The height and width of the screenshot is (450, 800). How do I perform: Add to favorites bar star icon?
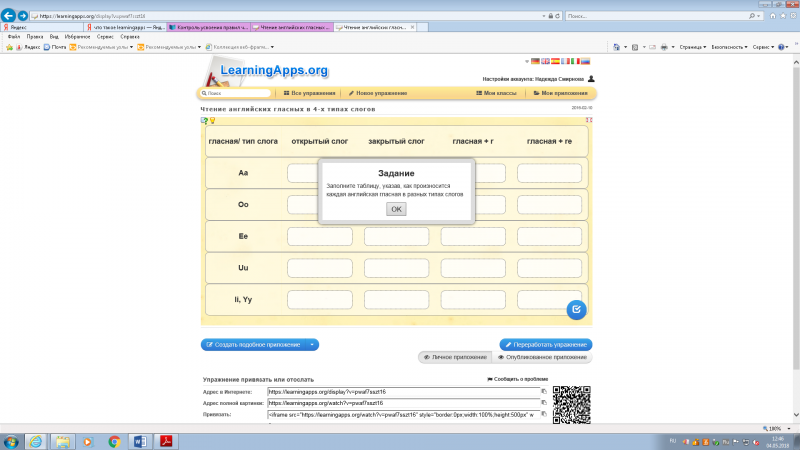[x=9, y=47]
